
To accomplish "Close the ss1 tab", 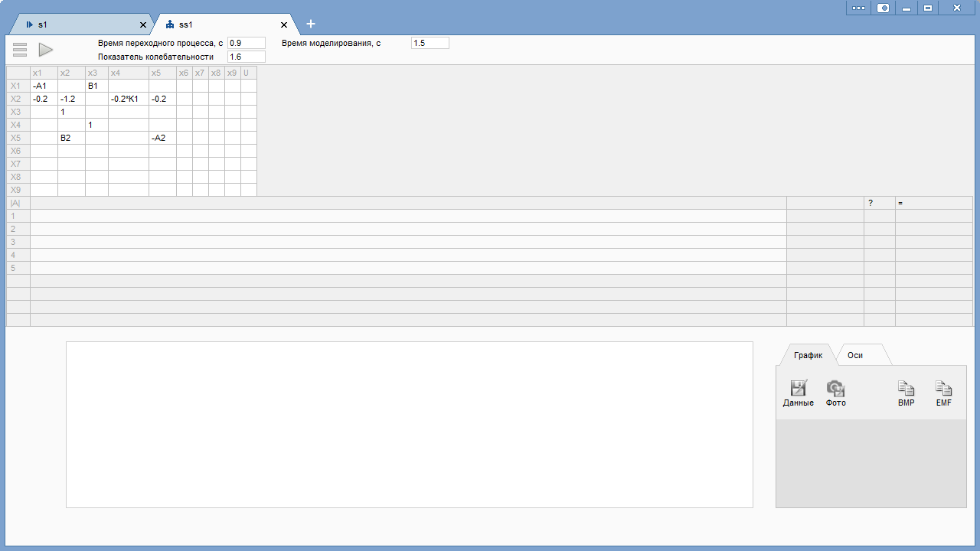I will click(x=284, y=24).
